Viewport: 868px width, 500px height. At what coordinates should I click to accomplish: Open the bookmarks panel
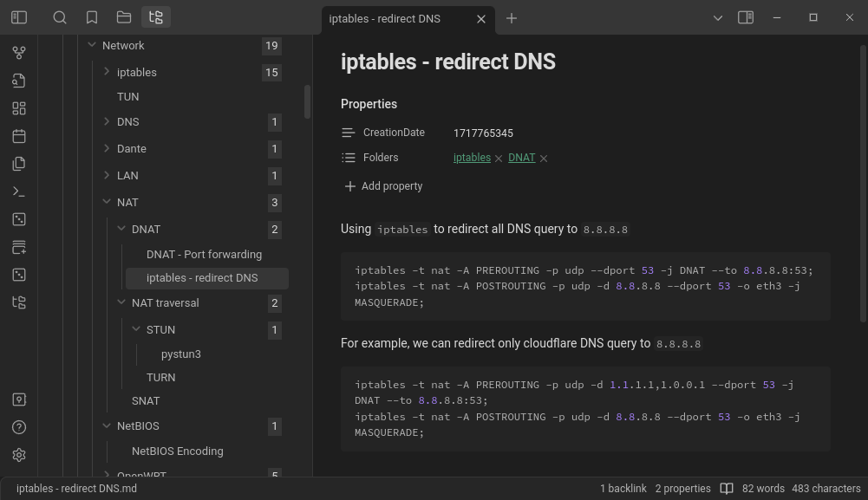point(92,17)
